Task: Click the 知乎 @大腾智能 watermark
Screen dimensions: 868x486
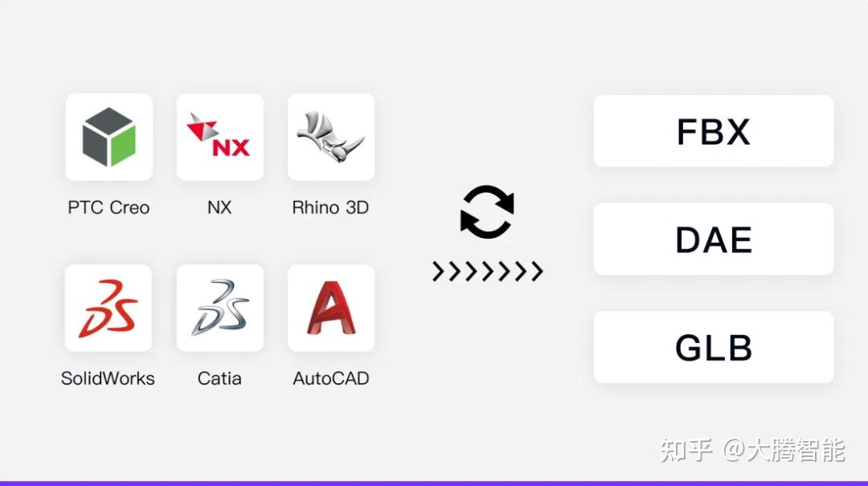Action: coord(753,450)
